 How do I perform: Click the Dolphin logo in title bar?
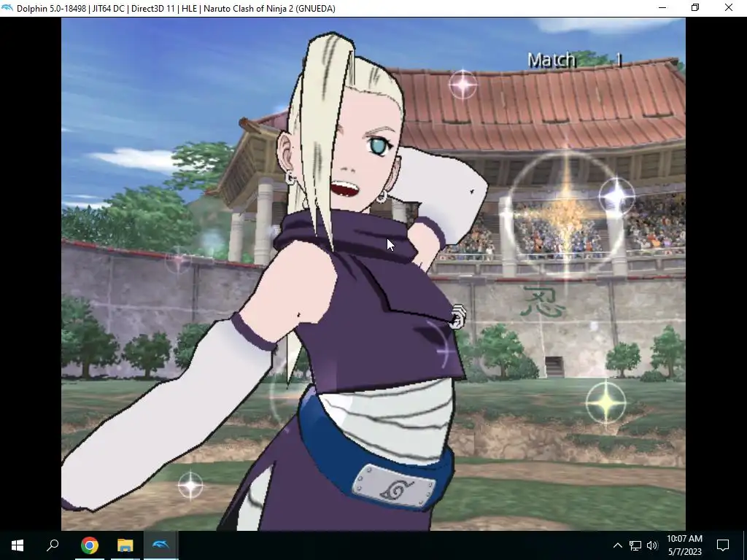point(7,8)
